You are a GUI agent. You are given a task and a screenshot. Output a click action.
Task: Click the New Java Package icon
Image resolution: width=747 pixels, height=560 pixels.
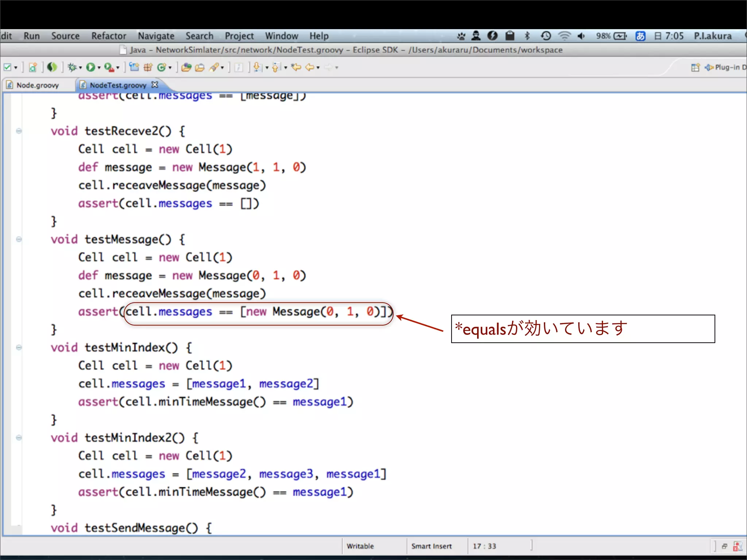click(148, 67)
